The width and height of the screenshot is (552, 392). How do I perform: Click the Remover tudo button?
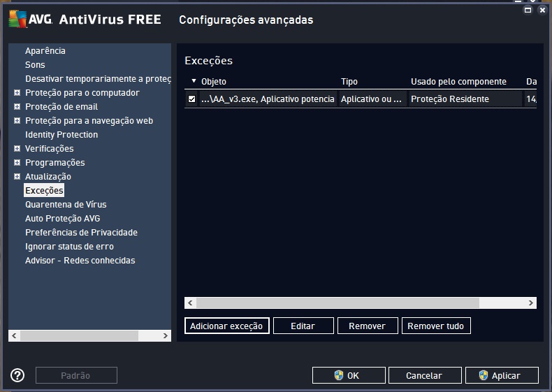[x=435, y=326]
